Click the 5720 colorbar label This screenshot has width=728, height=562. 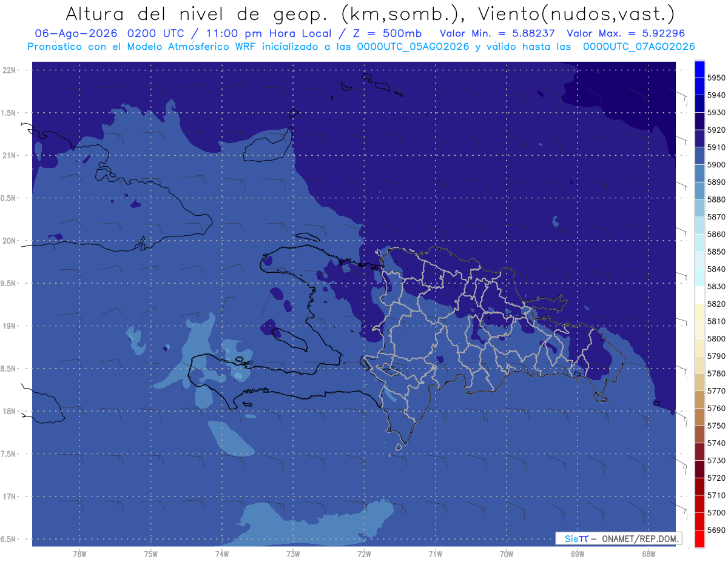tap(716, 478)
